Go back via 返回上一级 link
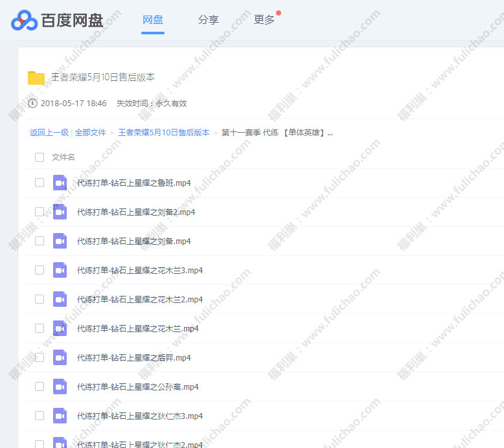 click(x=49, y=133)
